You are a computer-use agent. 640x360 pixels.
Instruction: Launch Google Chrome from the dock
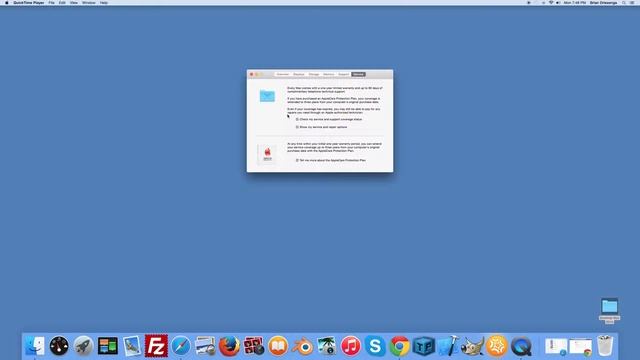(x=400, y=346)
